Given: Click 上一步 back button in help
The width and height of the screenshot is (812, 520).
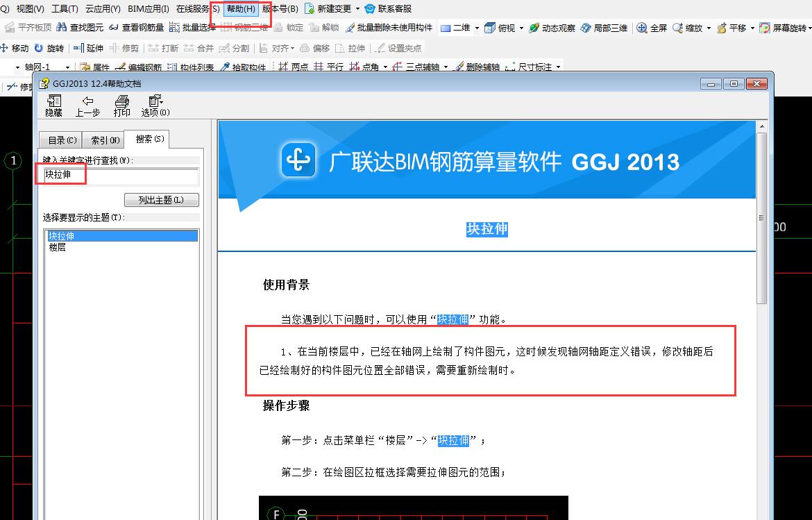Looking at the screenshot, I should pos(87,106).
